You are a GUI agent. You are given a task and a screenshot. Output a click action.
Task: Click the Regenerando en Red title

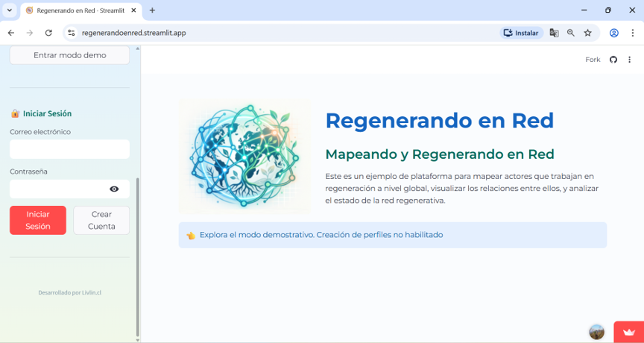[x=440, y=120]
